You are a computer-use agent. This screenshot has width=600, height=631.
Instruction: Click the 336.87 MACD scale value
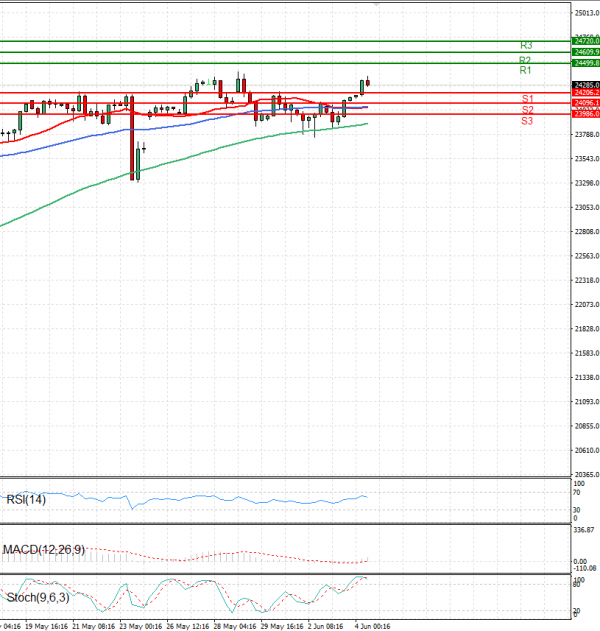tap(584, 530)
